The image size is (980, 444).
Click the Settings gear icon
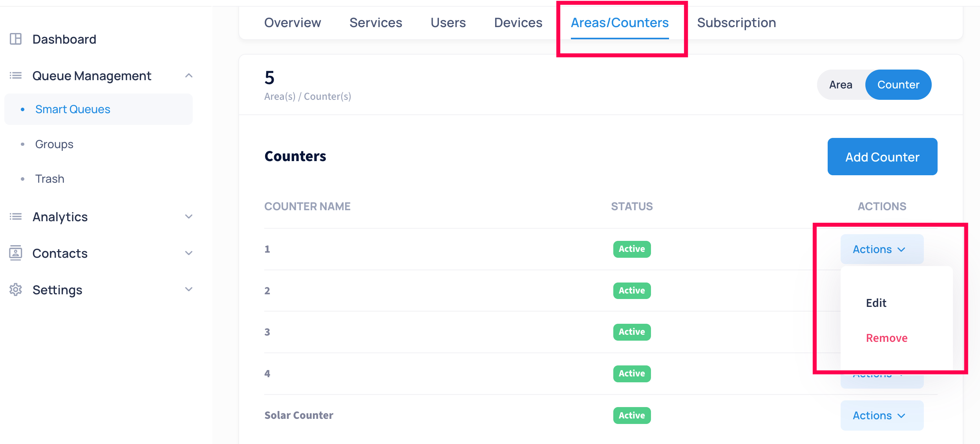click(x=16, y=290)
